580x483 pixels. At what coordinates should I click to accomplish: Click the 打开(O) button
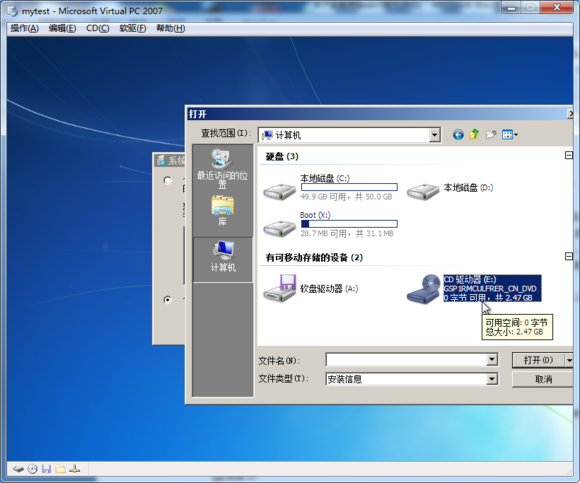coord(538,360)
